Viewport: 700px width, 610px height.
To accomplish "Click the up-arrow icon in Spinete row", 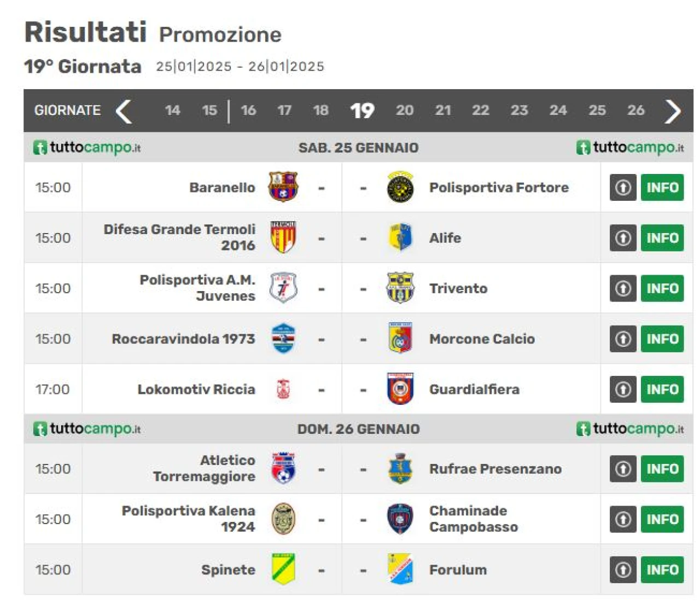I will point(623,570).
